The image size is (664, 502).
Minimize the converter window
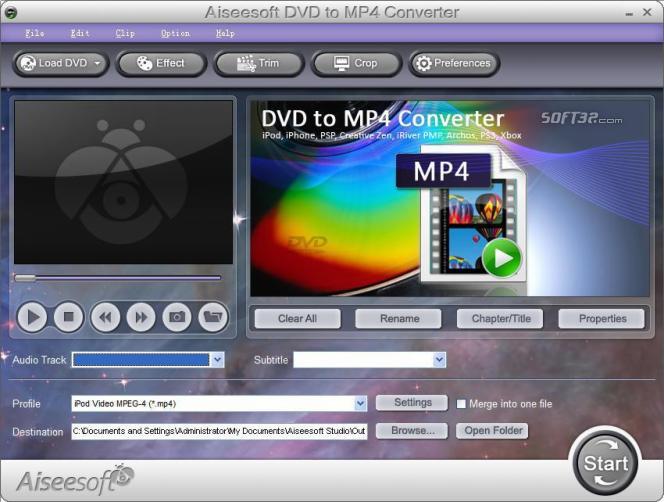coord(629,14)
